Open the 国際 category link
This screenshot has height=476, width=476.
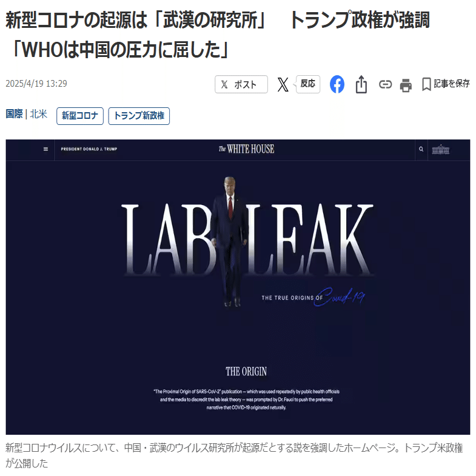(x=14, y=114)
